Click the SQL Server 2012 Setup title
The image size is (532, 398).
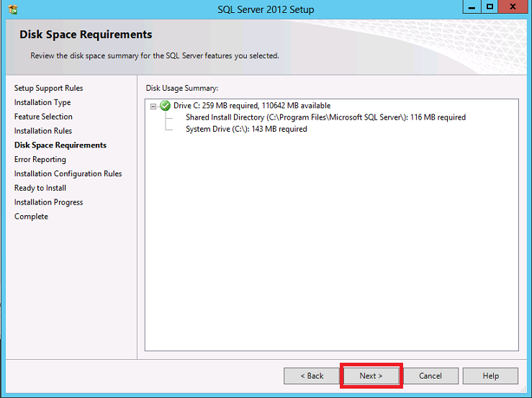pos(266,9)
